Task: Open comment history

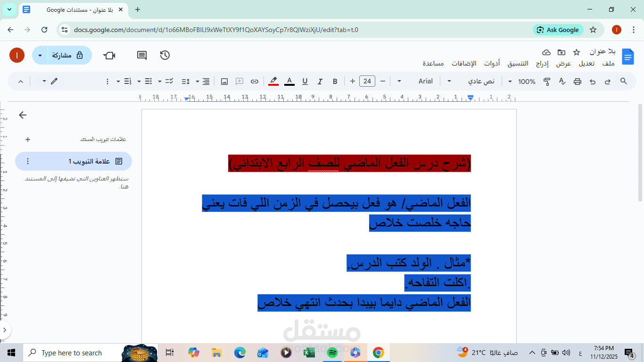Action: [141, 56]
